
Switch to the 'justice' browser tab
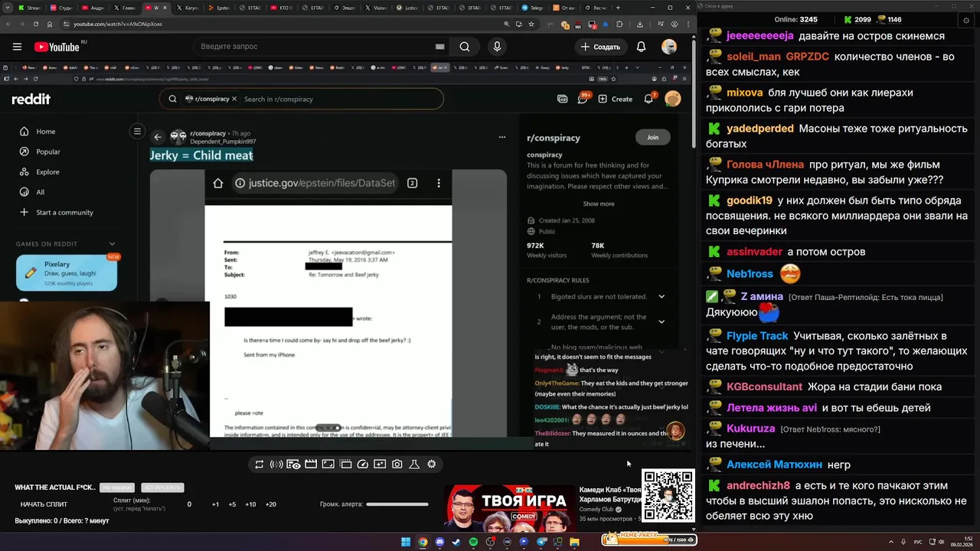coord(409,8)
